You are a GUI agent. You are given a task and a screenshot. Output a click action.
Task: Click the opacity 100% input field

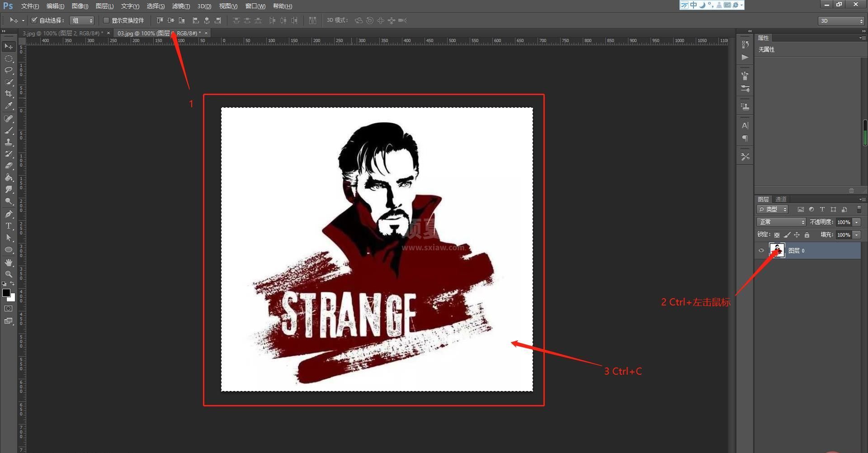pos(843,222)
